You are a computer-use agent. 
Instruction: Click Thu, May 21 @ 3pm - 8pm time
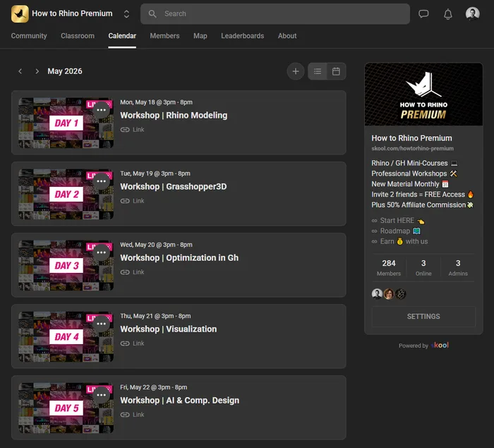[155, 316]
